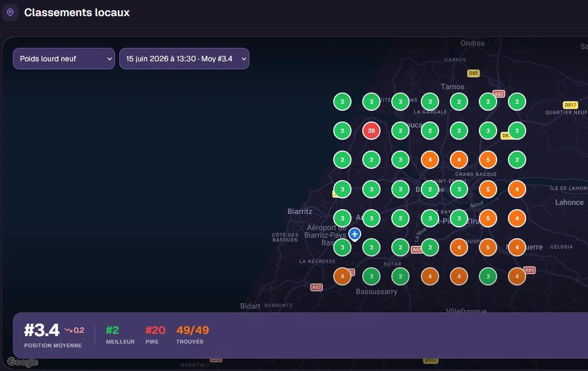Click the Classements locaux heading
The image size is (588, 371).
tap(77, 12)
